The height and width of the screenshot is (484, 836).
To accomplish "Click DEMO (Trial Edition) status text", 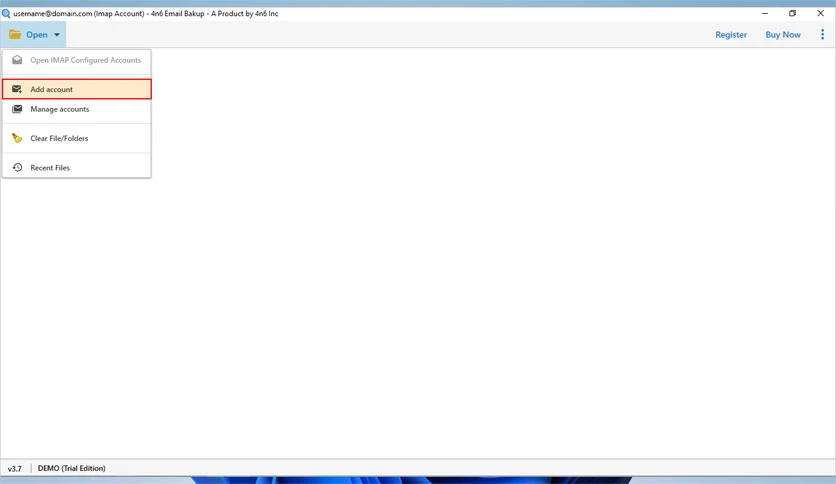I will pos(71,468).
